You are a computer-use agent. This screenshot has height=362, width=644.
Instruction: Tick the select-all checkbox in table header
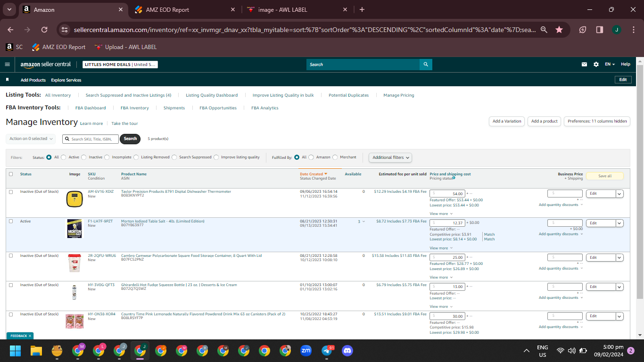tap(11, 174)
